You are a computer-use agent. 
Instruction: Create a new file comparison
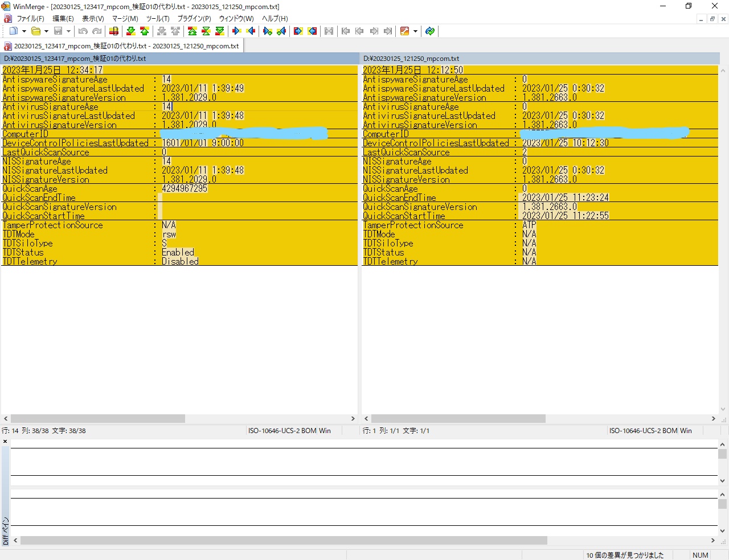click(14, 31)
